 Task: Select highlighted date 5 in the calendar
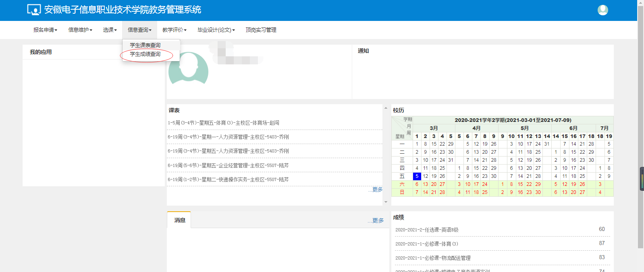coord(417,176)
